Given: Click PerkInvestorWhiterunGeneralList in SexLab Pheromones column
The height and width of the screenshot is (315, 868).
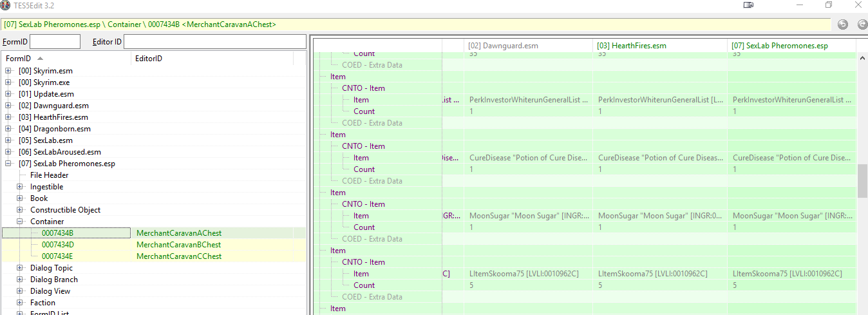Looking at the screenshot, I should pyautogui.click(x=792, y=100).
